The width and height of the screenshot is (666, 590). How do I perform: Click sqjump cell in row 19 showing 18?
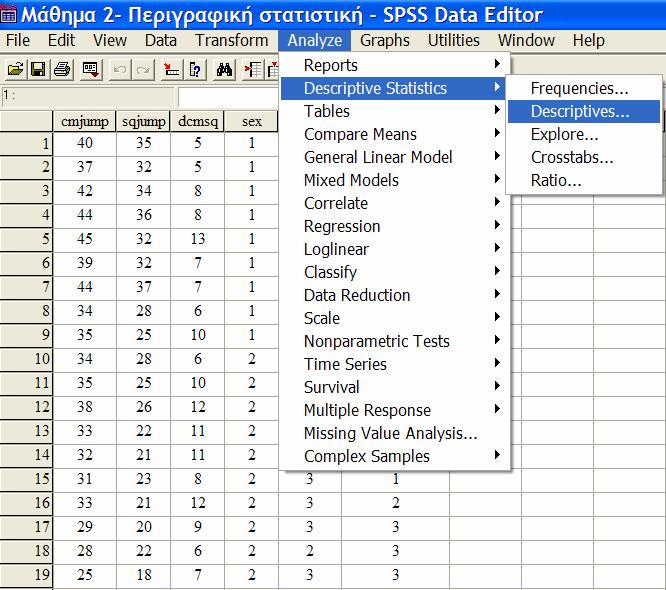click(x=143, y=575)
